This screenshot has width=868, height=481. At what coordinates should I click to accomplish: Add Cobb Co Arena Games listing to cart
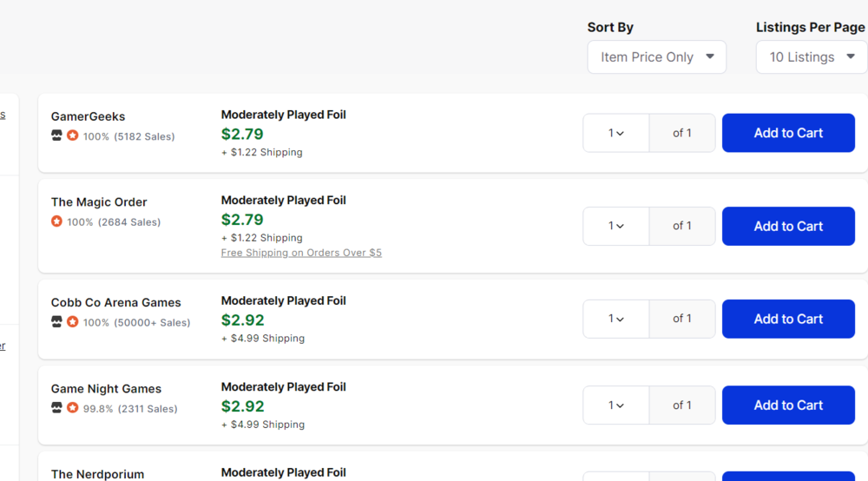(x=788, y=319)
